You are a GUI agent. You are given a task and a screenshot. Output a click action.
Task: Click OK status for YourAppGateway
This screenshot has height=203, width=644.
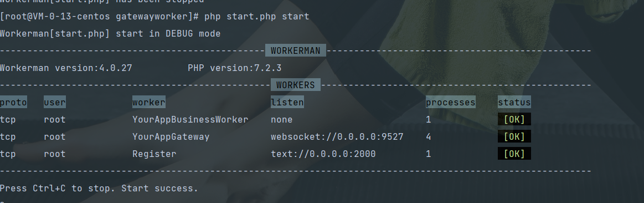tap(514, 136)
